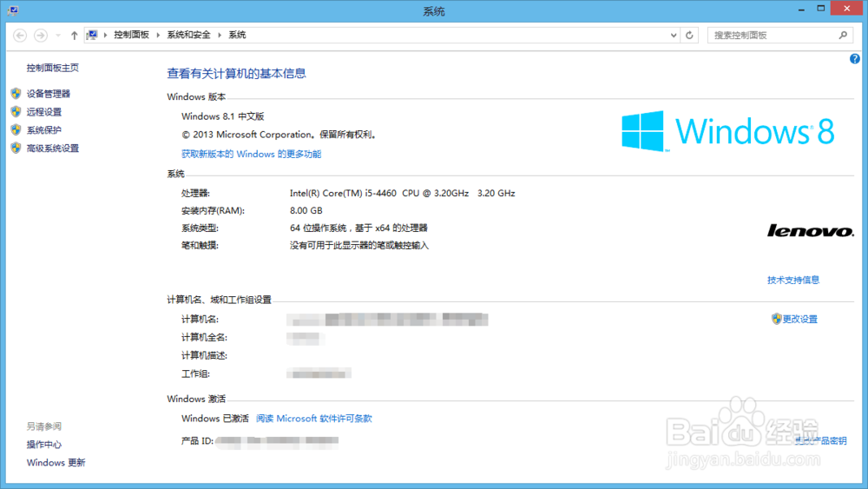Minimize the 系统 window

click(x=801, y=10)
